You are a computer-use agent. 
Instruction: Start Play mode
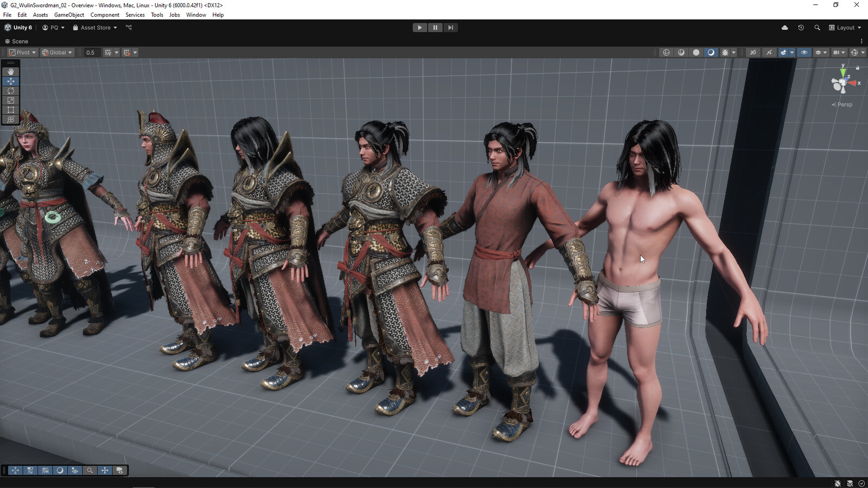pos(420,28)
